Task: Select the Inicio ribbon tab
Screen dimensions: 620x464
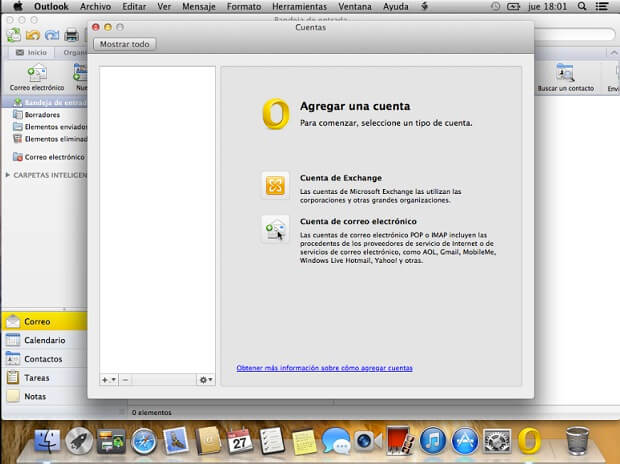Action: (32, 52)
